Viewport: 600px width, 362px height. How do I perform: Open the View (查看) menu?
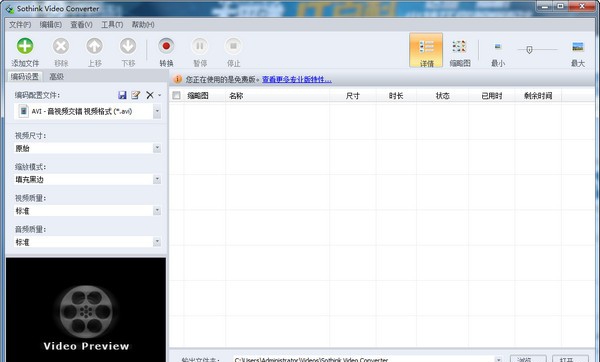(81, 24)
